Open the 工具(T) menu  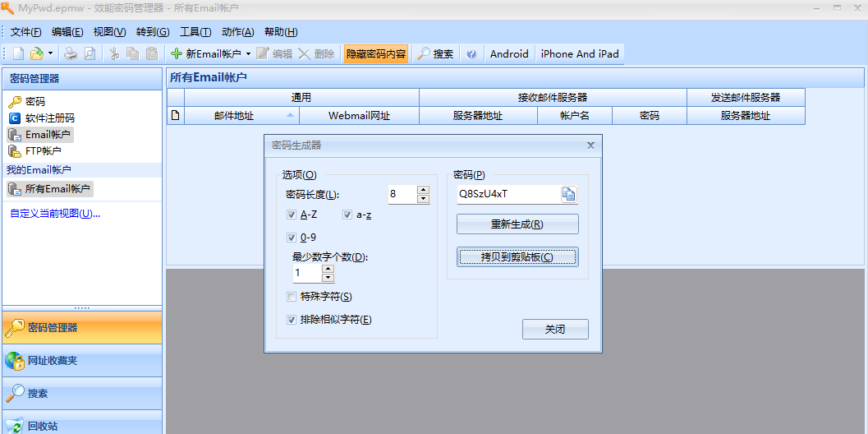click(x=196, y=32)
